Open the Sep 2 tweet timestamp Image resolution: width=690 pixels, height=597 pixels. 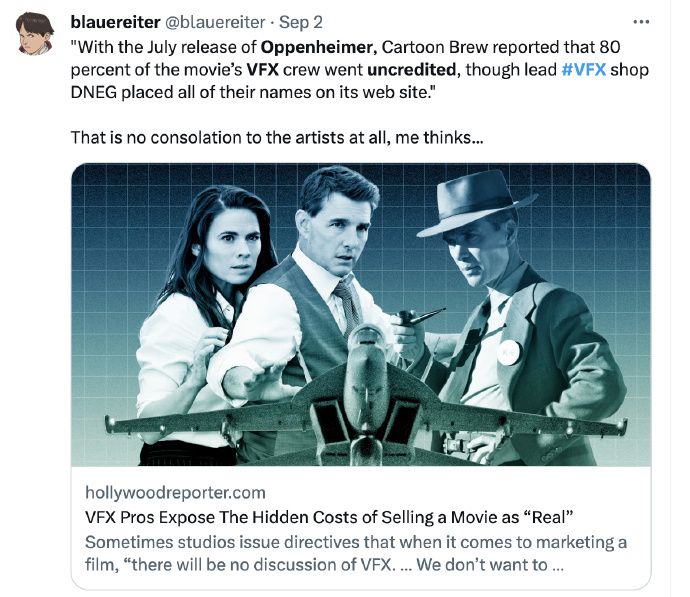pos(301,22)
